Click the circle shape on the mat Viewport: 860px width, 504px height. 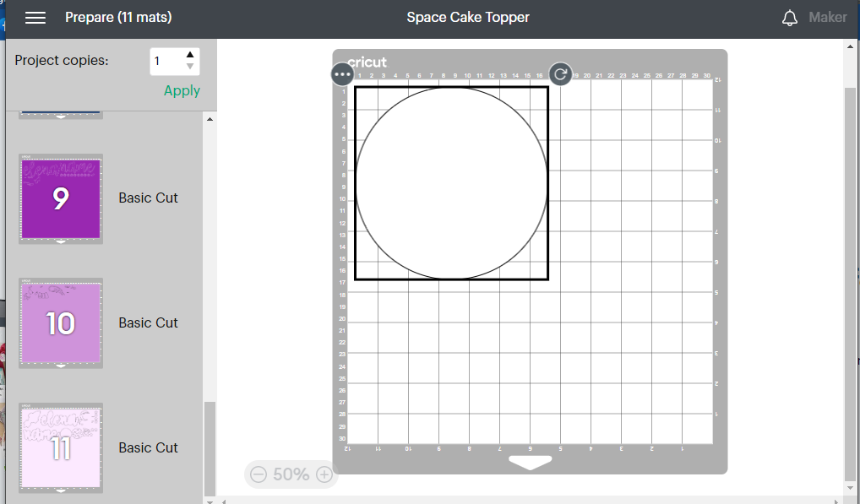point(451,183)
